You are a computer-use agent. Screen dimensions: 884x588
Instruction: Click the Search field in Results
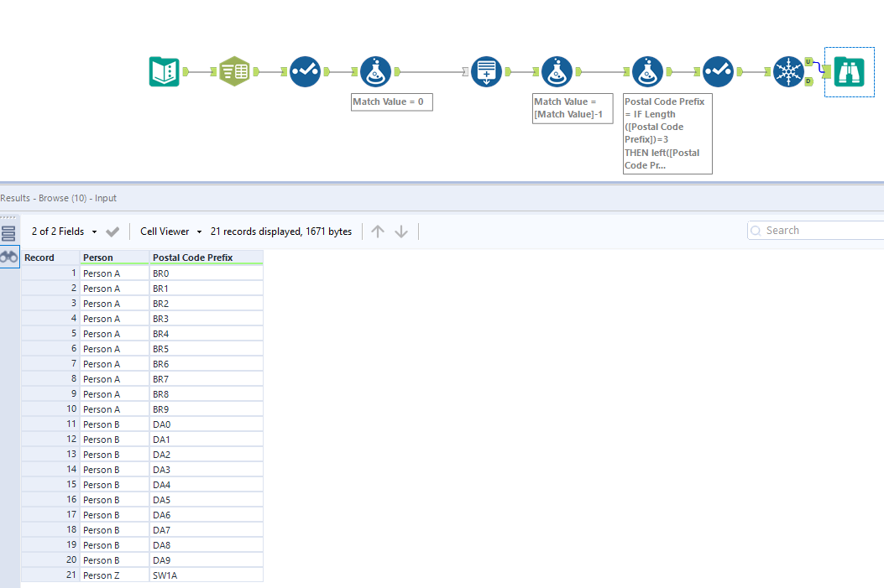click(x=819, y=231)
